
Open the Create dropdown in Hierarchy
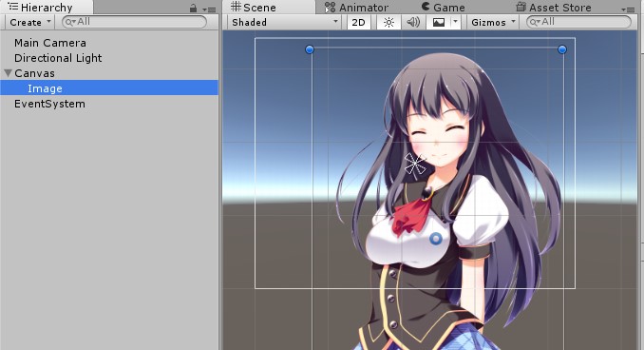(x=30, y=22)
